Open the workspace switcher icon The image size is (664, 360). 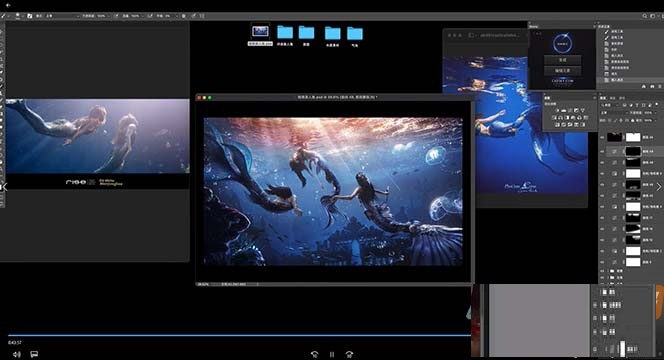click(x=653, y=16)
